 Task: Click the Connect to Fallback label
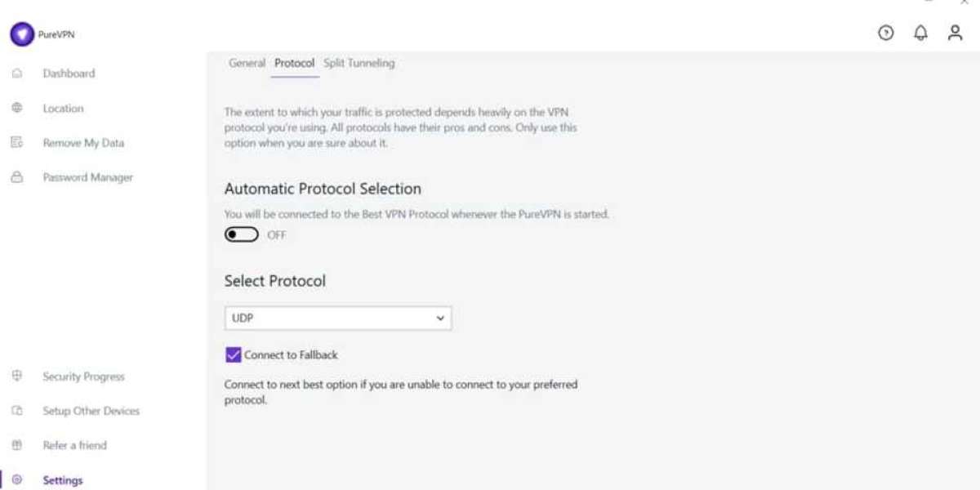pyautogui.click(x=291, y=355)
